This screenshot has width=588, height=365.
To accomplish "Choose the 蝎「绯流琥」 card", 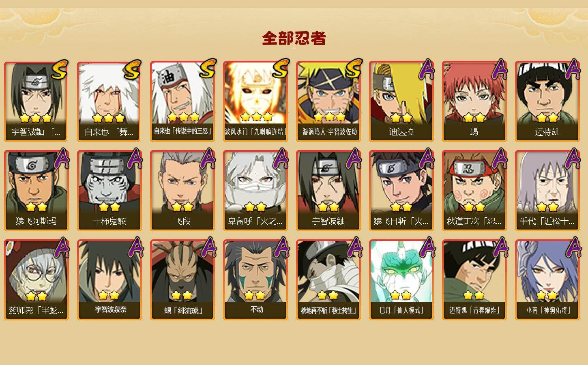I will [182, 280].
